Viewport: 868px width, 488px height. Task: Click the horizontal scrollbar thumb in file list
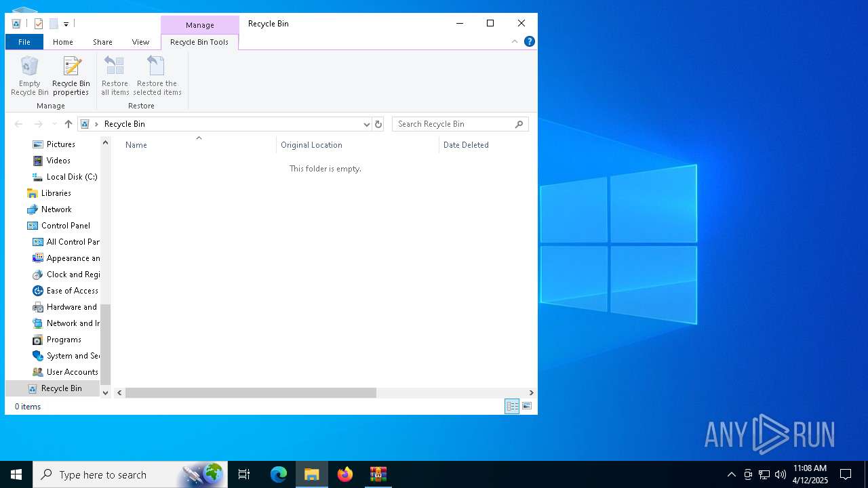click(x=250, y=392)
